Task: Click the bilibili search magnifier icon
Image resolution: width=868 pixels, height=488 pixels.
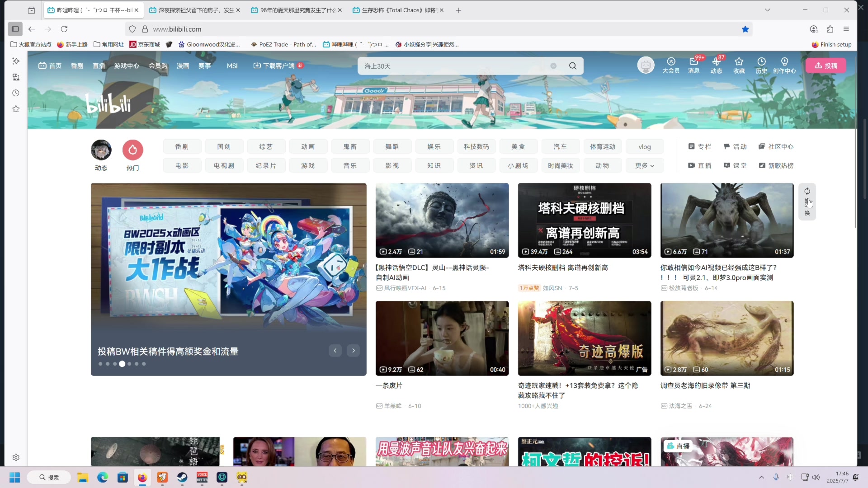Action: coord(573,66)
